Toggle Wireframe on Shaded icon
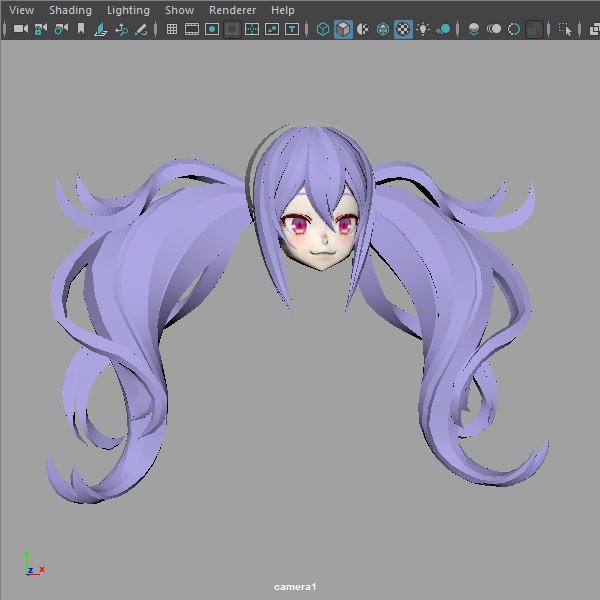Screen dimensions: 600x600 (x=383, y=29)
